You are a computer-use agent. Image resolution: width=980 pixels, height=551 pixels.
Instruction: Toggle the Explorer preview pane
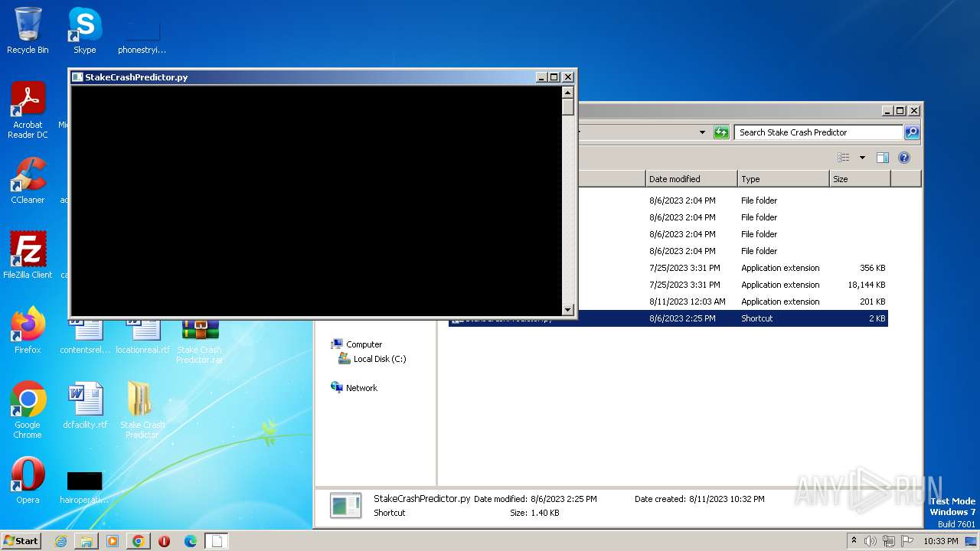(882, 158)
